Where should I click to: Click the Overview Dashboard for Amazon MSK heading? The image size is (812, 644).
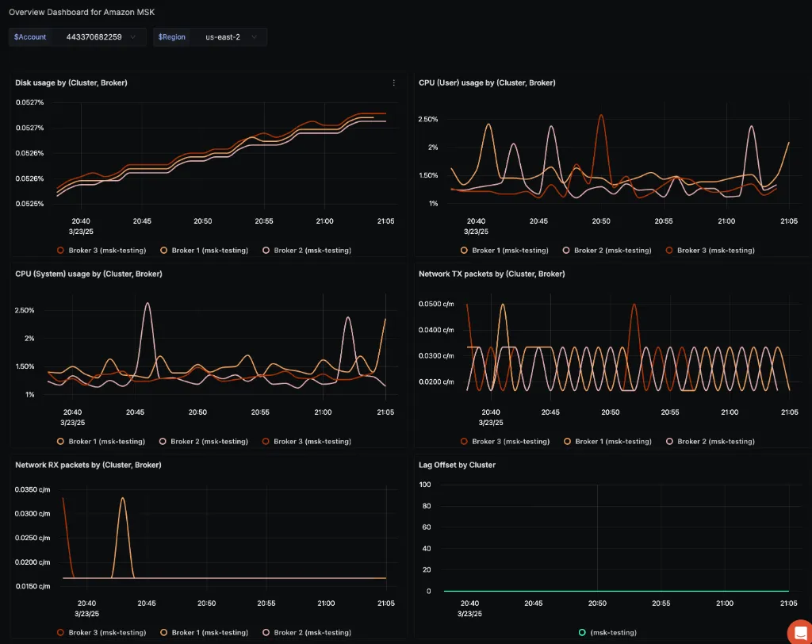tap(76, 12)
